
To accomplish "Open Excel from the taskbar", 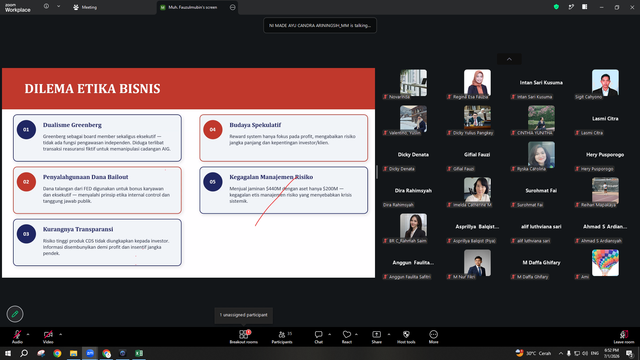I will 139,353.
